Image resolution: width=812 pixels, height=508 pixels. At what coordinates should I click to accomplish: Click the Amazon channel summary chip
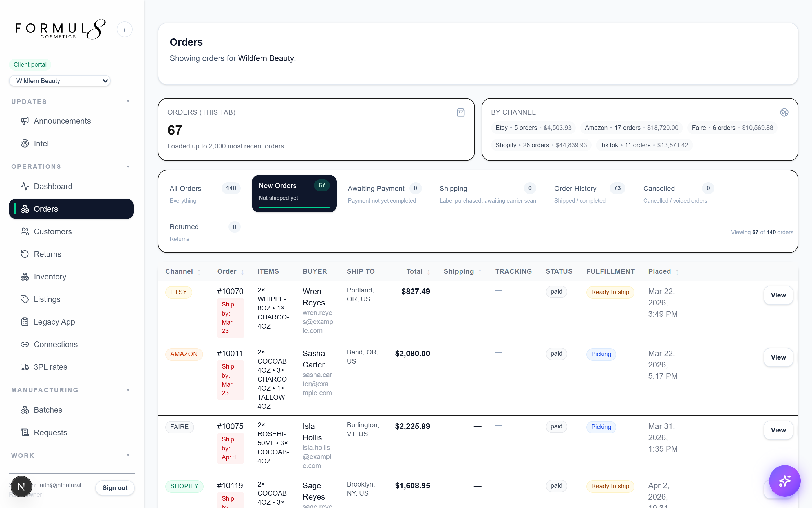(x=632, y=128)
